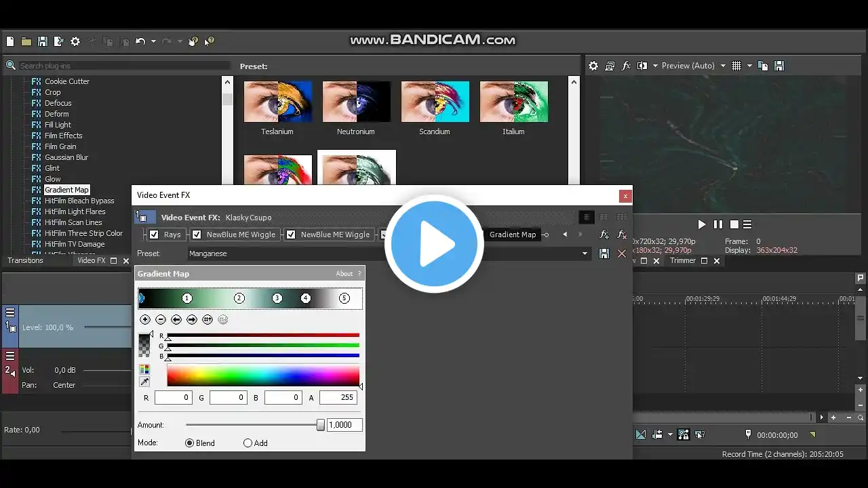The width and height of the screenshot is (868, 488).
Task: Toggle the split screen view icon
Action: coord(642,66)
